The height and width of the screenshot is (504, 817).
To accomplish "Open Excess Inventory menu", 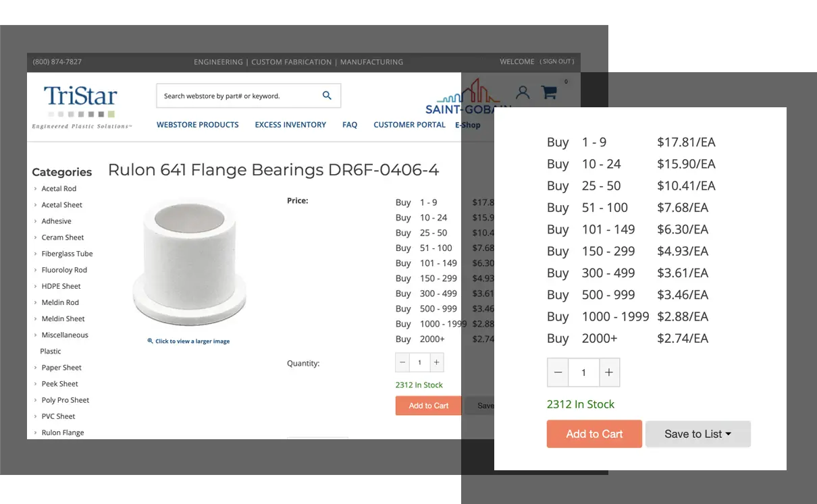I will (x=290, y=125).
